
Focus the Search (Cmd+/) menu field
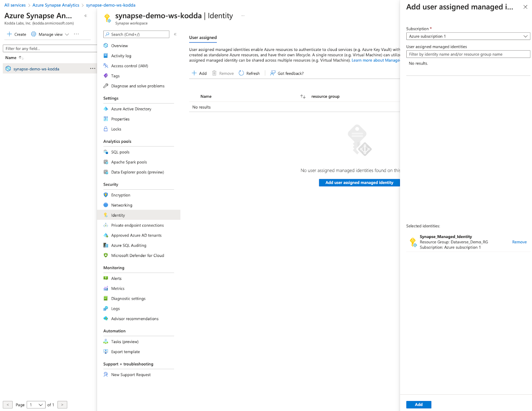[136, 34]
